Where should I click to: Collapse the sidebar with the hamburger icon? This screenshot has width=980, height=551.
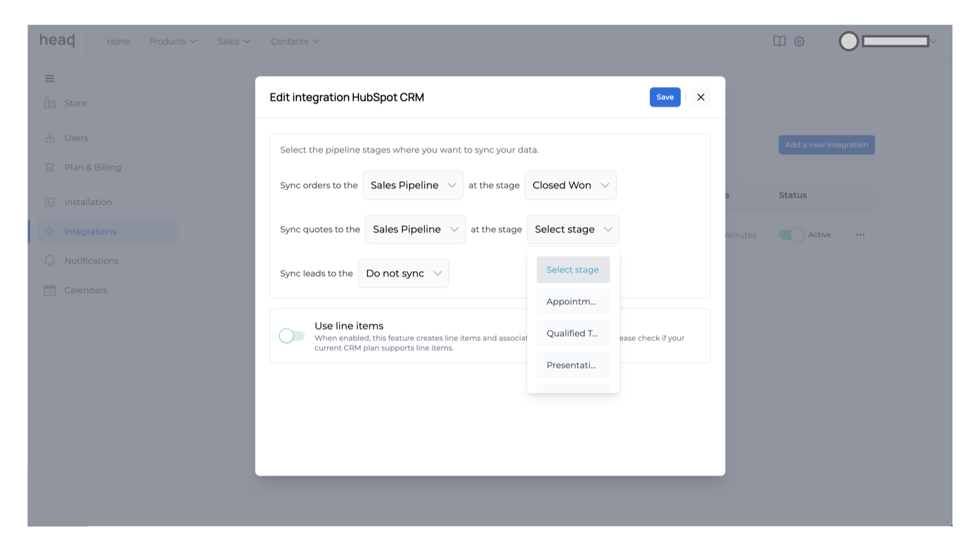49,78
